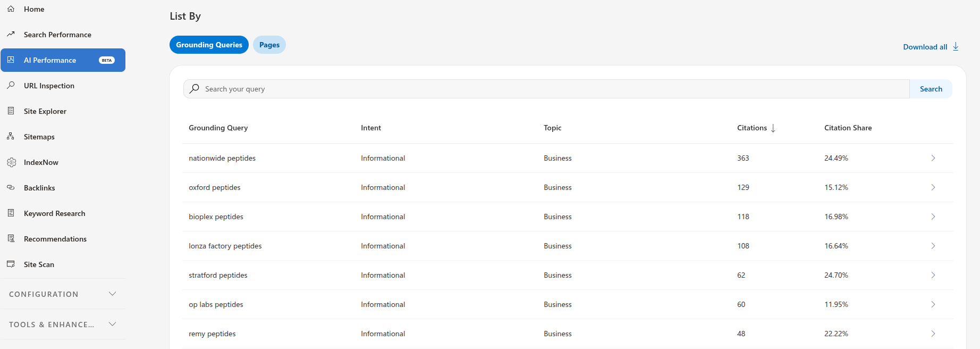Screen dimensions: 980x349
Task: Click the citation share 24.70%
Action: (x=836, y=275)
